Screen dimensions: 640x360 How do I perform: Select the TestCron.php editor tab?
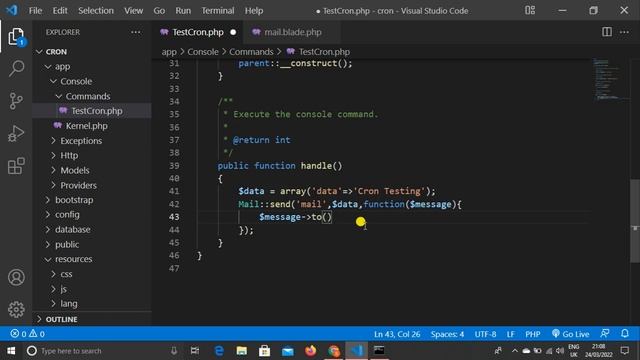(198, 32)
